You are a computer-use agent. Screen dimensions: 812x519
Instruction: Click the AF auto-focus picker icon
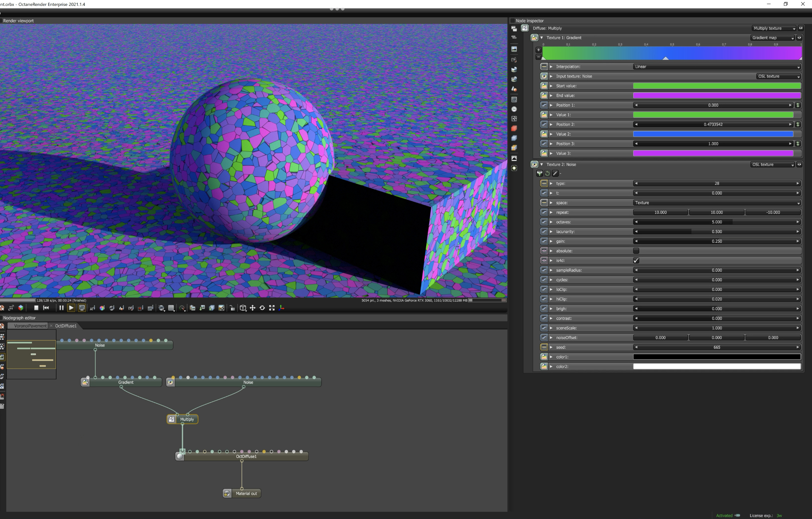click(92, 308)
